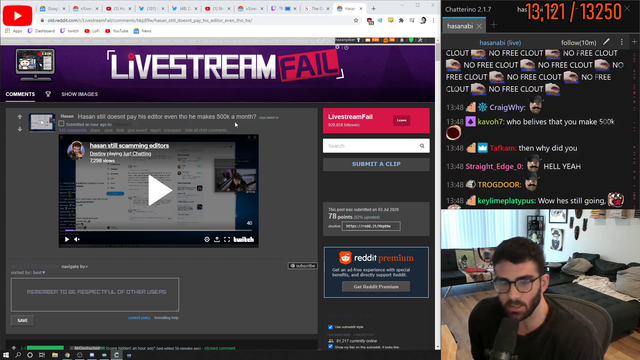
Task: Click 'hide all child comments' link
Action: tap(205, 130)
